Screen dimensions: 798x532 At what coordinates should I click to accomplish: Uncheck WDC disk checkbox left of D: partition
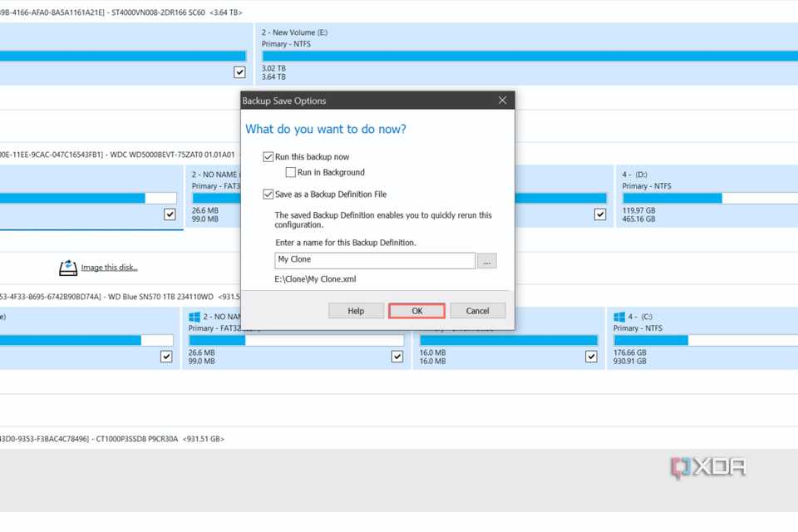point(600,214)
